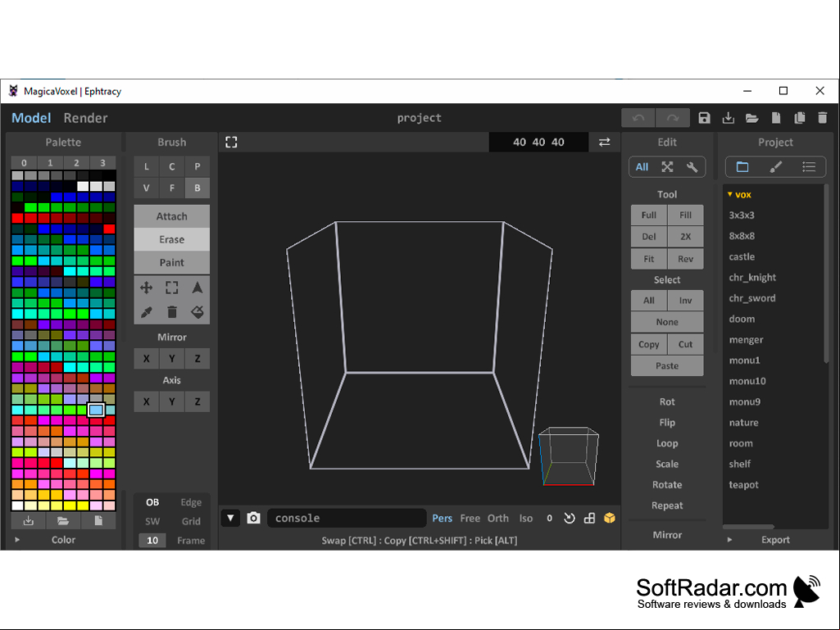Image resolution: width=840 pixels, height=630 pixels.
Task: Toggle Axis Y lock
Action: (172, 401)
